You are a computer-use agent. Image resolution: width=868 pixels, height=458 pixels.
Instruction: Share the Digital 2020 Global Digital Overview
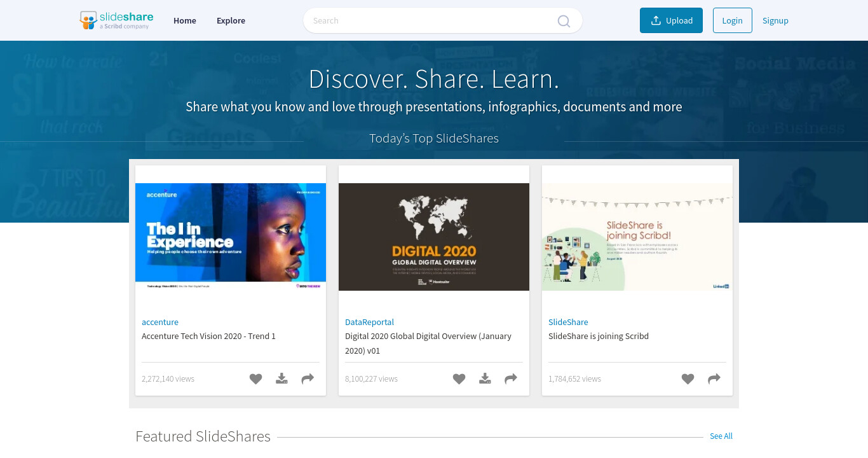511,379
